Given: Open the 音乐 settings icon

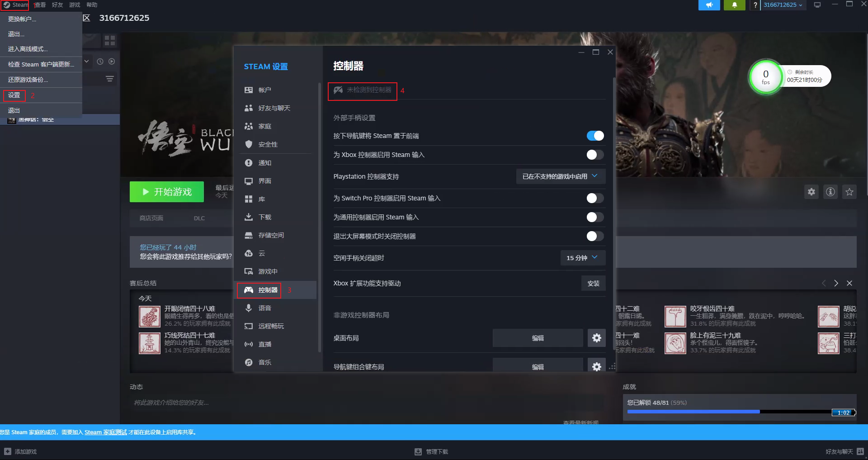Looking at the screenshot, I should [x=249, y=362].
